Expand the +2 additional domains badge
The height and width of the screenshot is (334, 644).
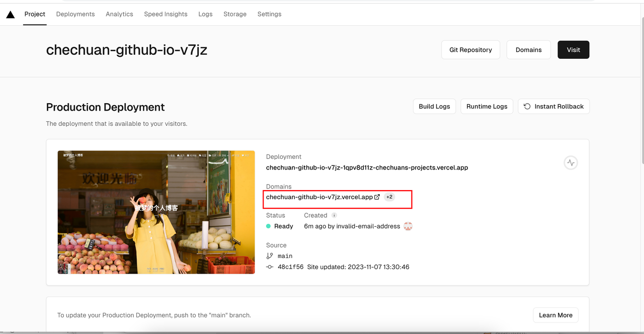pyautogui.click(x=389, y=197)
